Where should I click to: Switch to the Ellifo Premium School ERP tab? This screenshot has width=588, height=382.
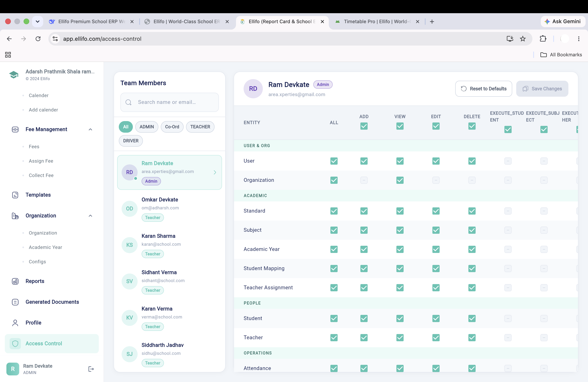click(91, 21)
